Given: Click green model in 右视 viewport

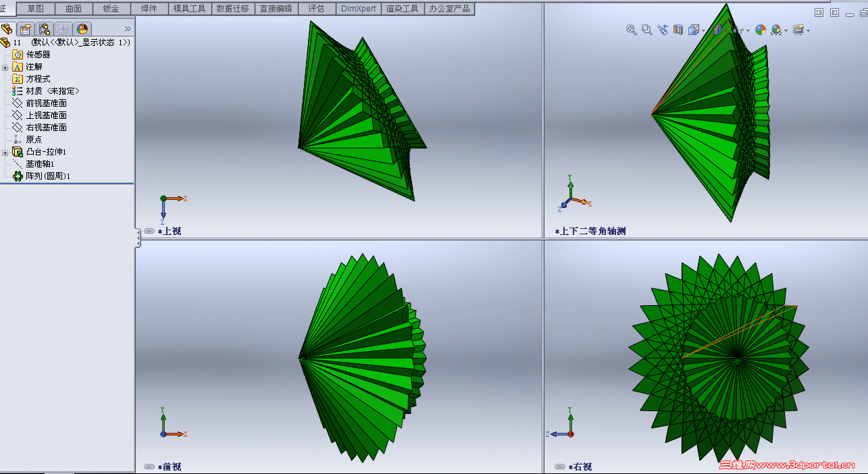Looking at the screenshot, I should coord(719,357).
